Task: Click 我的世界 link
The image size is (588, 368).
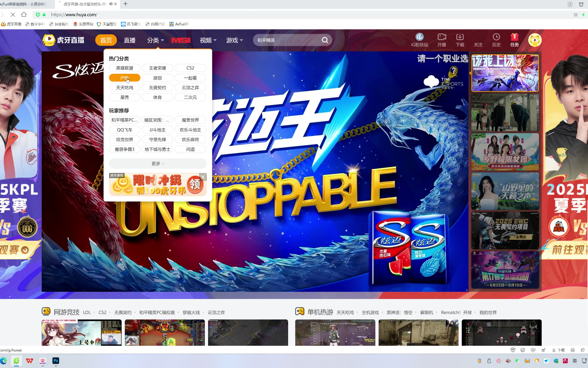Action: [488, 312]
